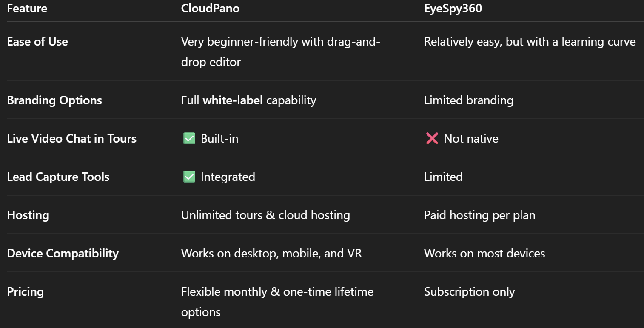The image size is (644, 328).
Task: Click the 'Full white-label capability' cell
Action: click(249, 100)
